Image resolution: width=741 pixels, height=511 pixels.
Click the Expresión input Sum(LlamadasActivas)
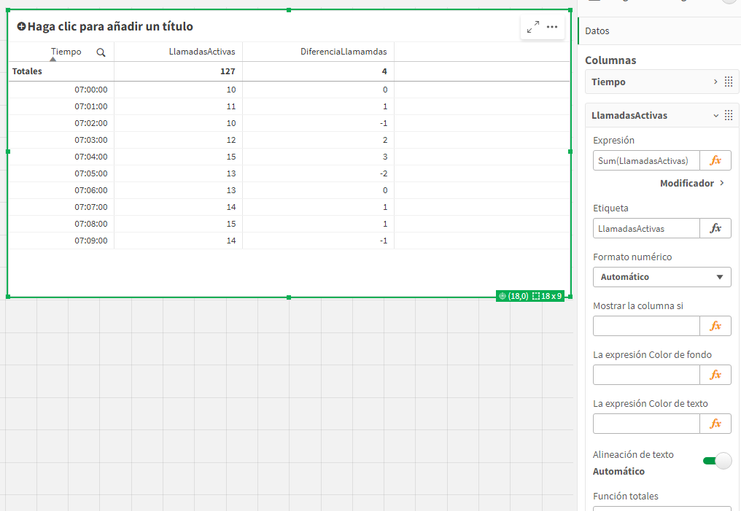click(646, 161)
